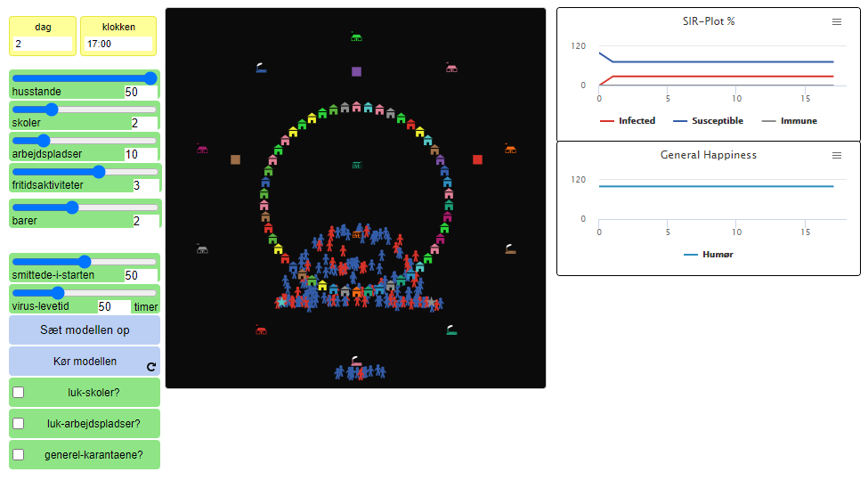
Task: Click the smittede-i-starten slider handle
Action: [x=85, y=261]
